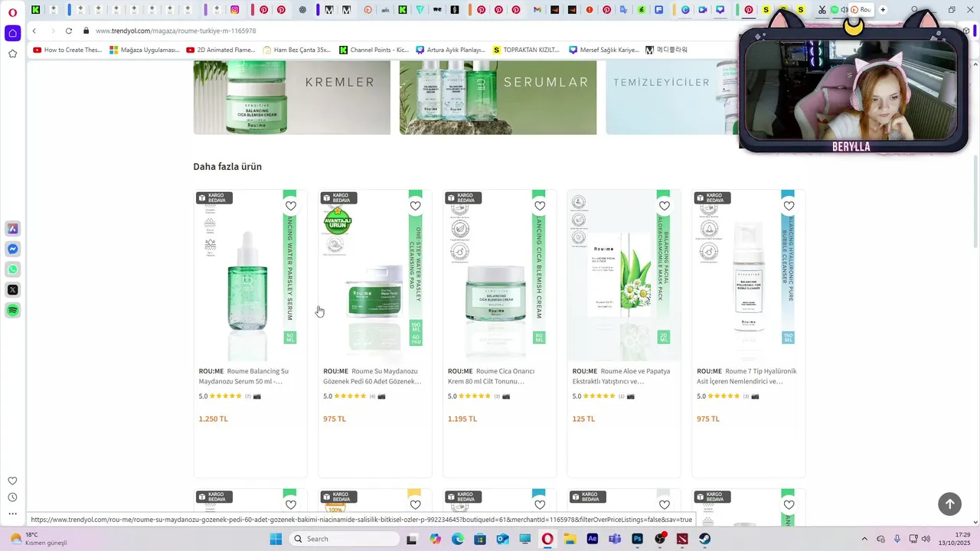Open 'TOPRAKTAN KIZILT...' bookmark
Screen dimensions: 980x551
click(x=527, y=50)
